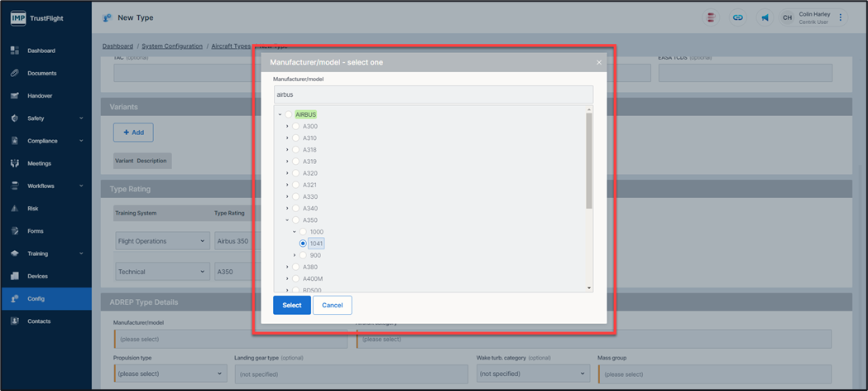Open the Devices sidebar icon
The image size is (868, 391).
pyautogui.click(x=16, y=277)
